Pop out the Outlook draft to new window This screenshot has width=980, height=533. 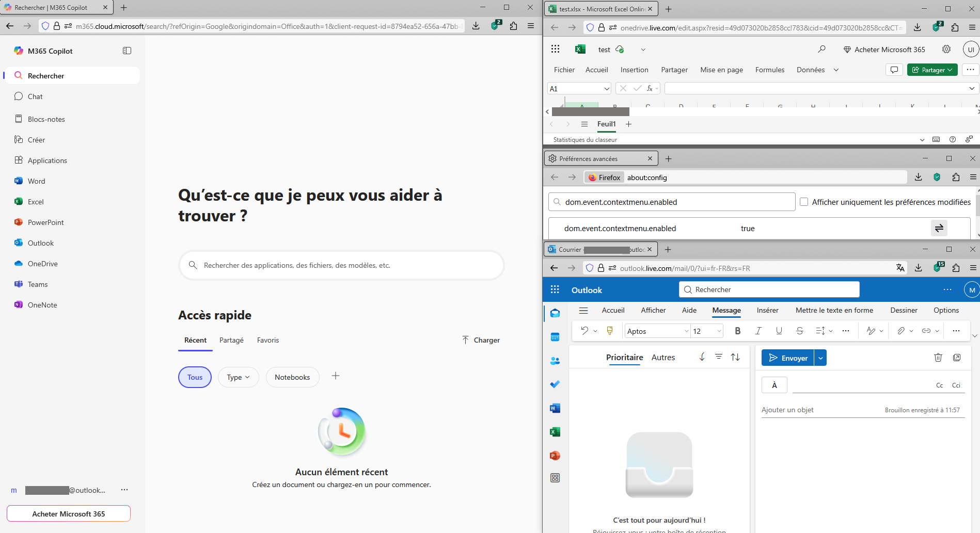click(957, 358)
